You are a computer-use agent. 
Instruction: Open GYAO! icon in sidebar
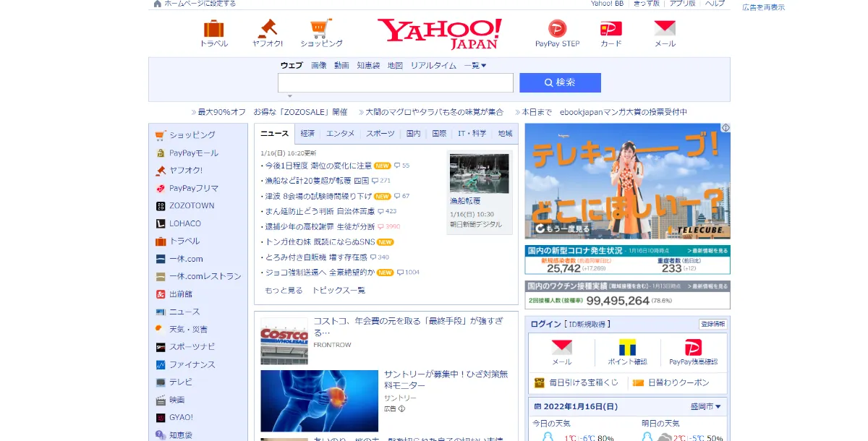[161, 417]
